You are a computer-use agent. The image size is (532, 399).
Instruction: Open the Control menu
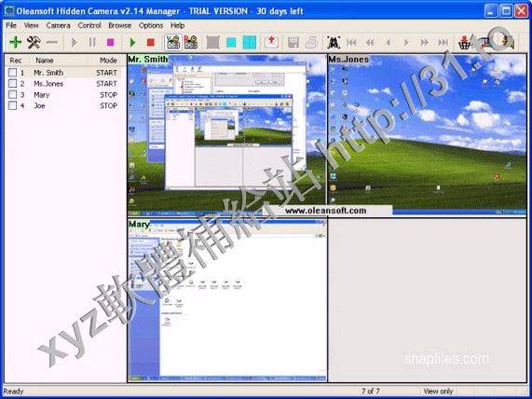[x=89, y=25]
